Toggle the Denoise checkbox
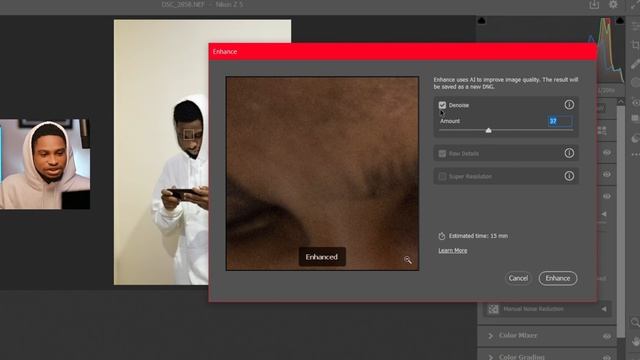This screenshot has width=640, height=360. point(442,105)
